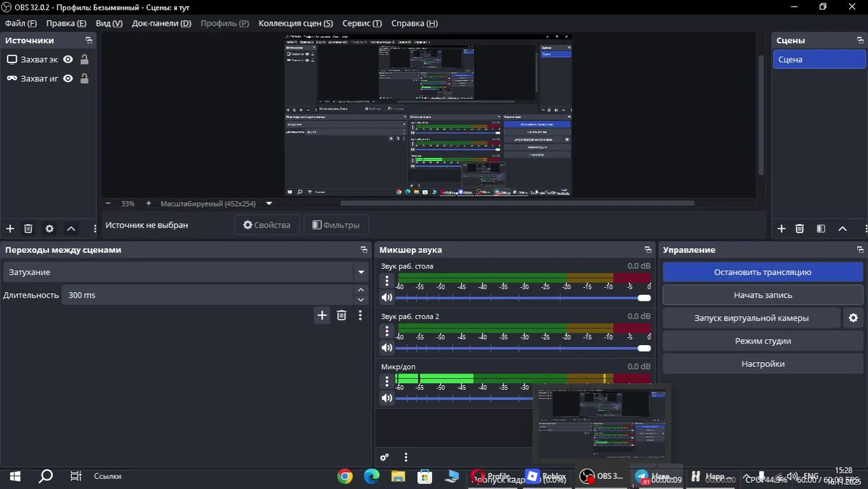Open mixer more options menu at bottom
The width and height of the screenshot is (868, 489).
pyautogui.click(x=405, y=458)
